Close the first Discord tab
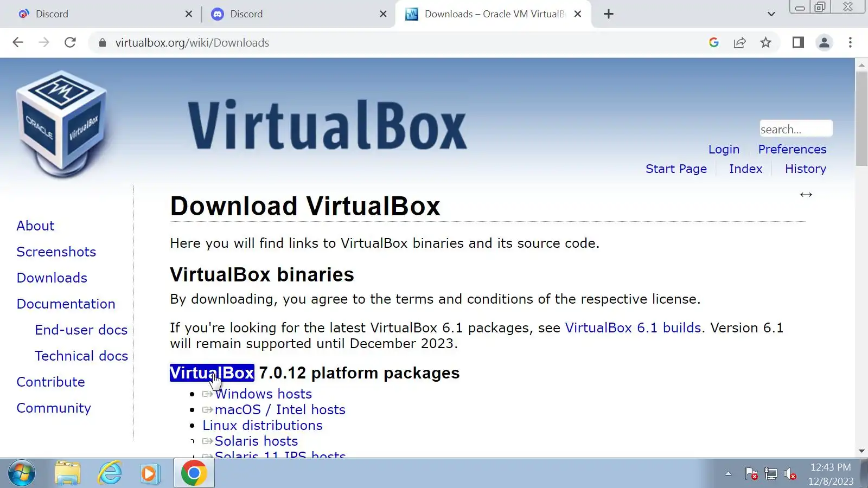 point(189,14)
